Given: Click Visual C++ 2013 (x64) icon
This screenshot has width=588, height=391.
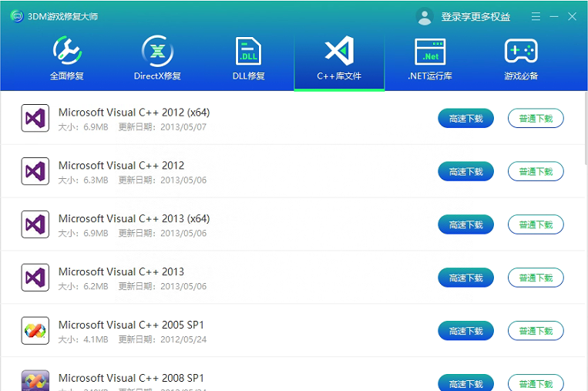Looking at the screenshot, I should pos(35,224).
